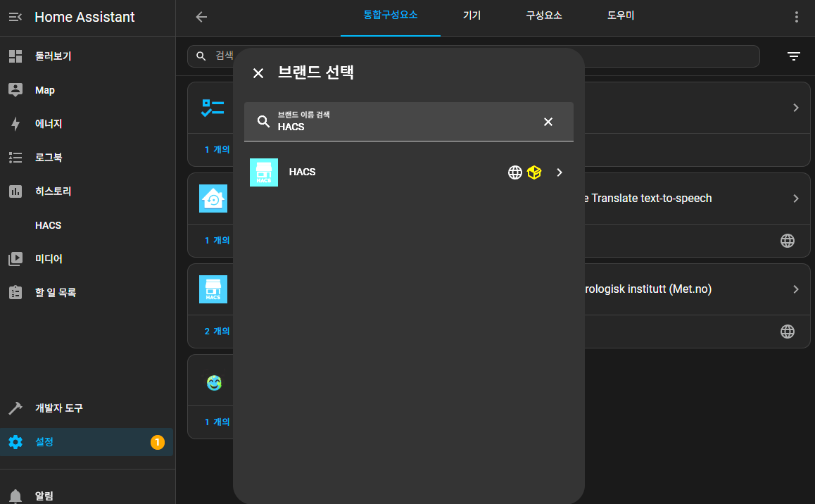The height and width of the screenshot is (504, 815).
Task: Click globe icon under Met.no card
Action: [788, 332]
